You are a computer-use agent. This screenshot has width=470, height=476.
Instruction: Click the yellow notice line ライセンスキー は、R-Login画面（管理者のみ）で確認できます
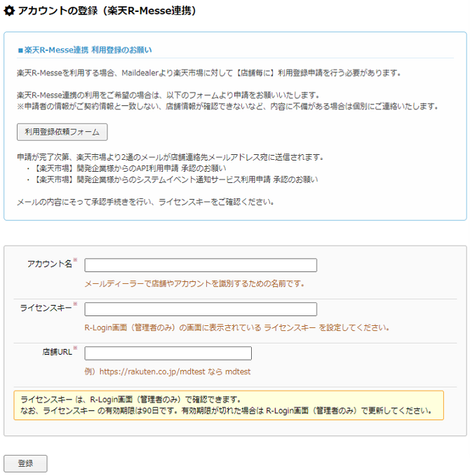tap(130, 400)
